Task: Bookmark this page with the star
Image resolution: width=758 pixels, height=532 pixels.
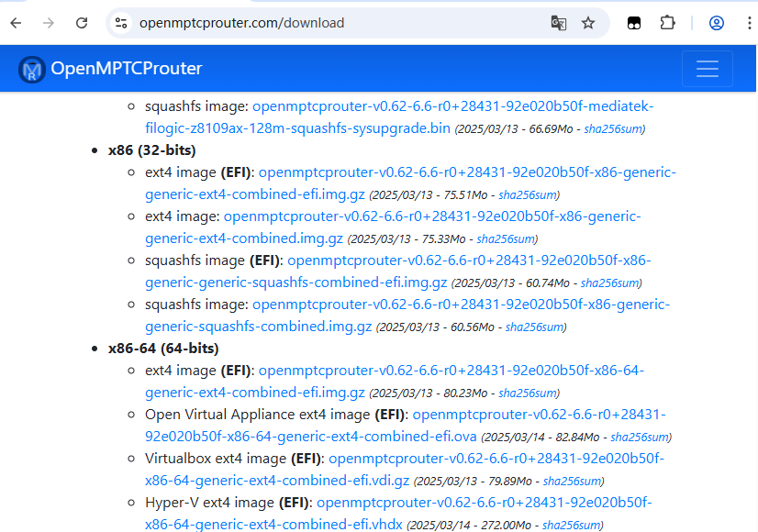Action: [x=588, y=23]
